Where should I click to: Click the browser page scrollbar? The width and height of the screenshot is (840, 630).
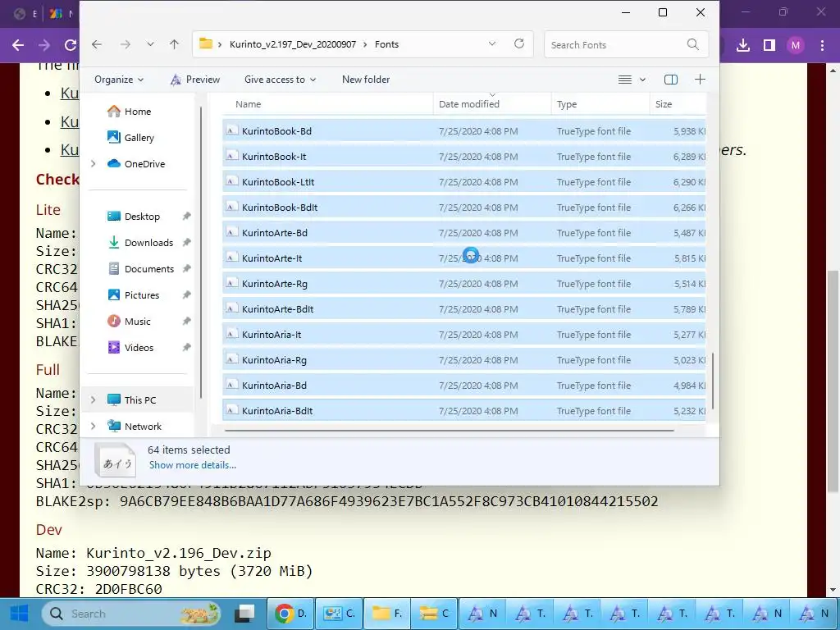tap(832, 381)
